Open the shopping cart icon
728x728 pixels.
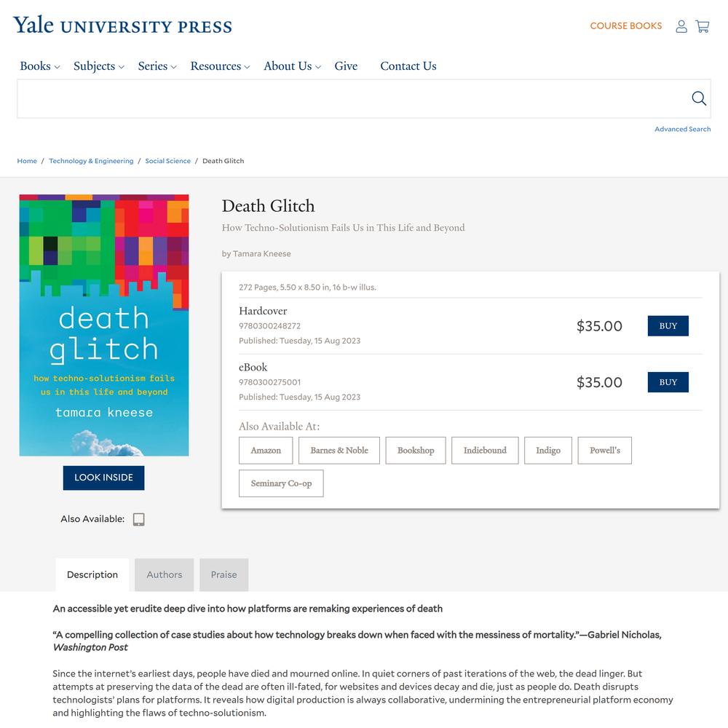(x=702, y=26)
